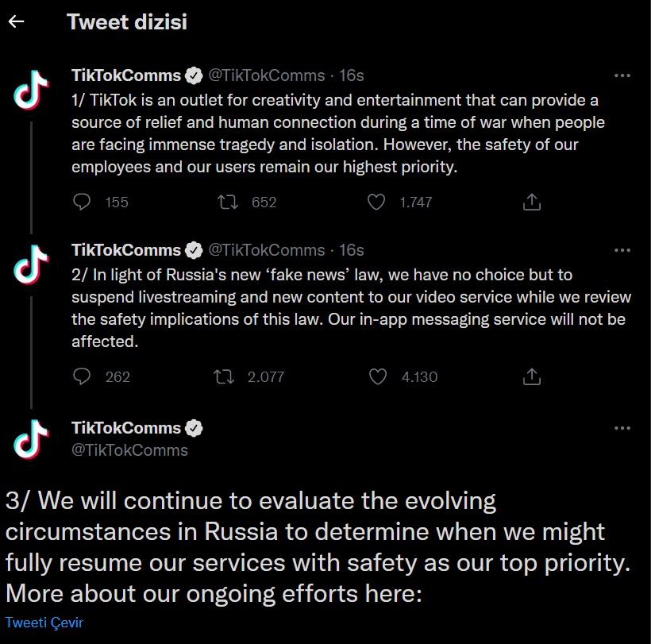Retweet the first tweet with 652 retweets
651x644 pixels.
point(228,202)
